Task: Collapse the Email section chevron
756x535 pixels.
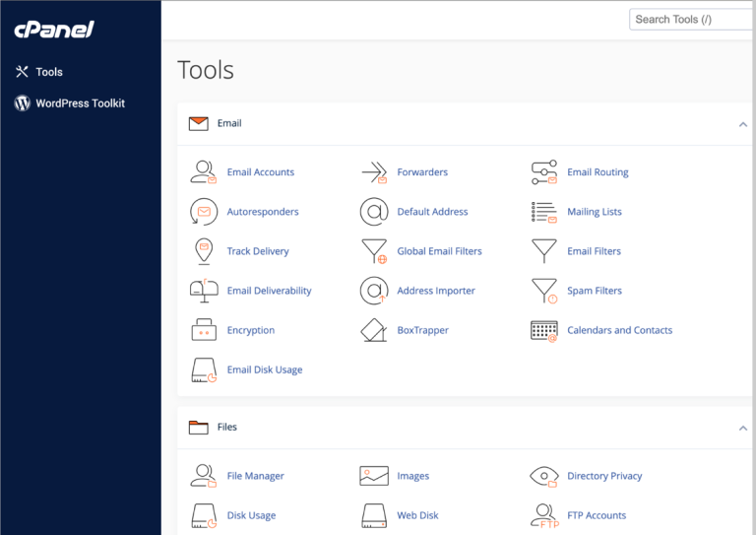Action: 742,124
